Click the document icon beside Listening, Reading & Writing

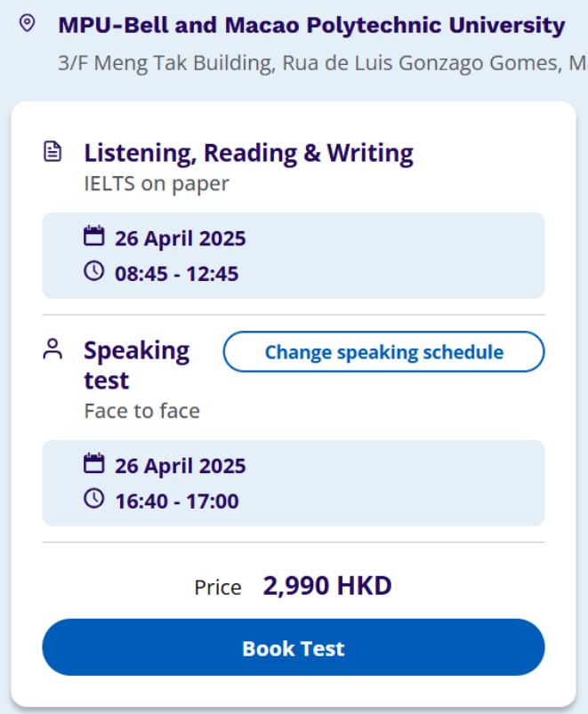[52, 152]
